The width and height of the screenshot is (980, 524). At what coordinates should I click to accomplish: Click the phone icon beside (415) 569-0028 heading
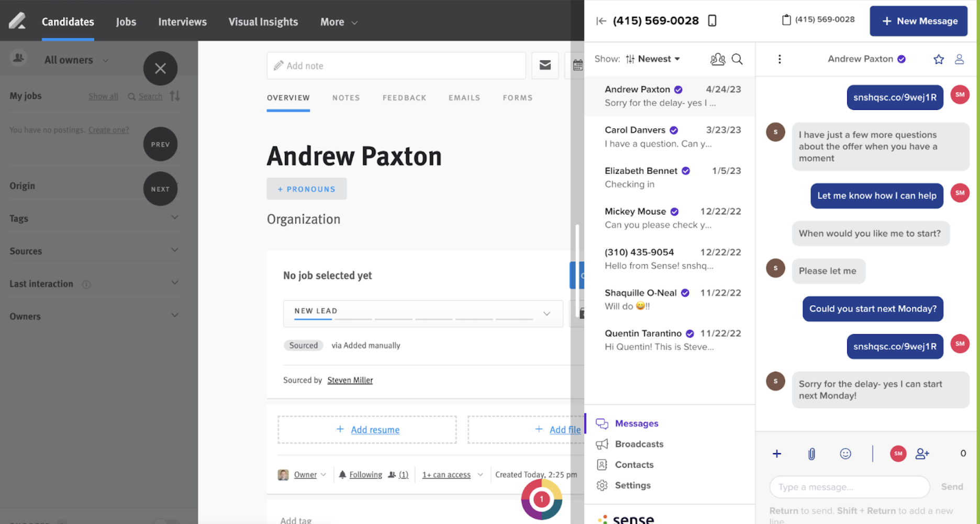(x=712, y=20)
